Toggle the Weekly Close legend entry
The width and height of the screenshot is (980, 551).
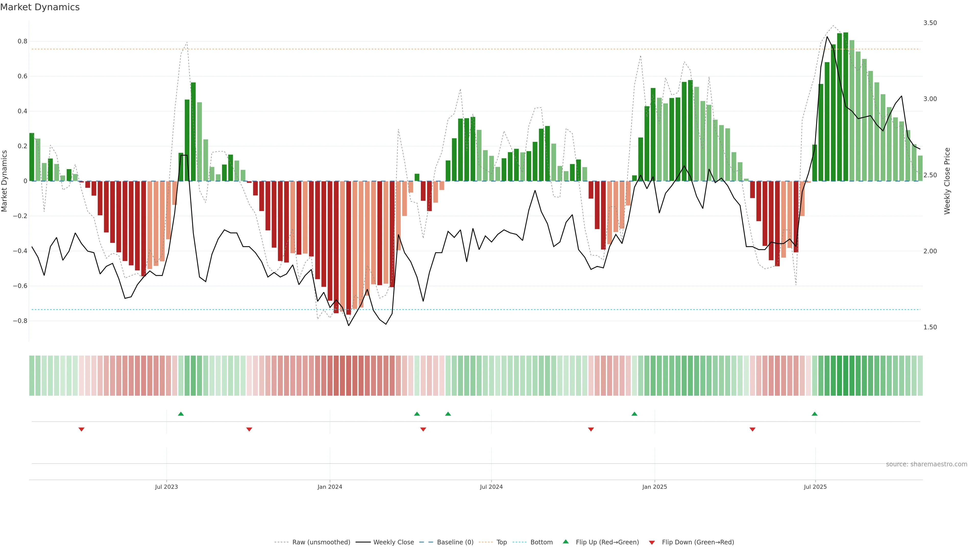point(393,542)
